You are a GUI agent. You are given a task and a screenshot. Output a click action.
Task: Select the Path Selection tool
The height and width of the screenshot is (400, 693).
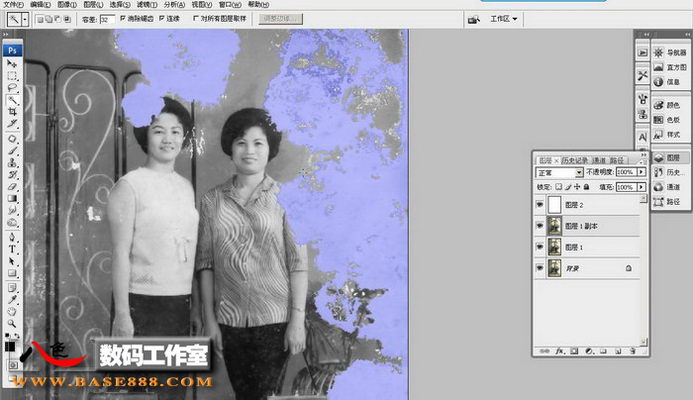click(x=12, y=261)
